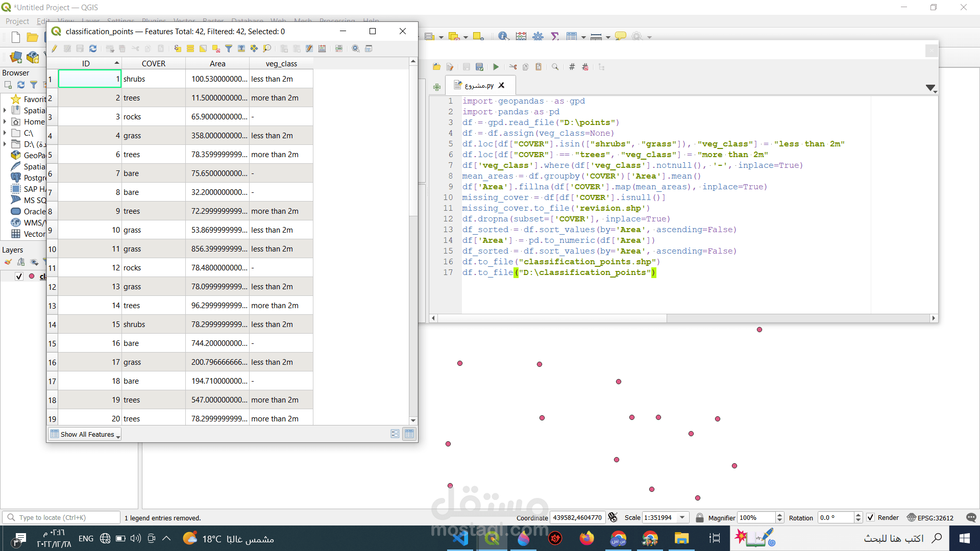Screen dimensions: 980x551
Task: Toggle the Render checkbox
Action: click(x=870, y=517)
